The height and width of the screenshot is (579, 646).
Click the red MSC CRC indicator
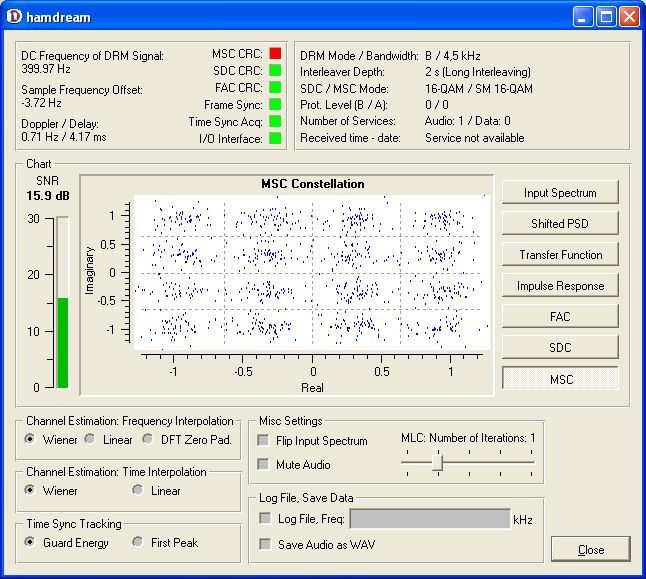tap(275, 53)
